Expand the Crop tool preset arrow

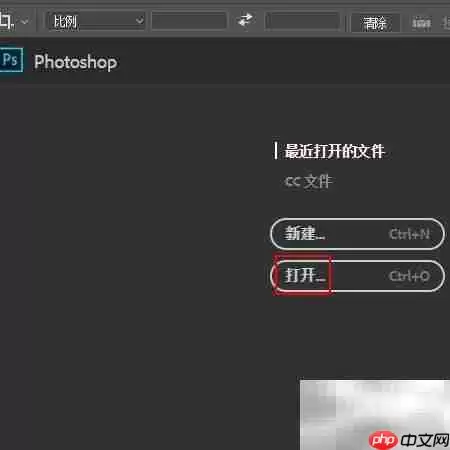[25, 21]
